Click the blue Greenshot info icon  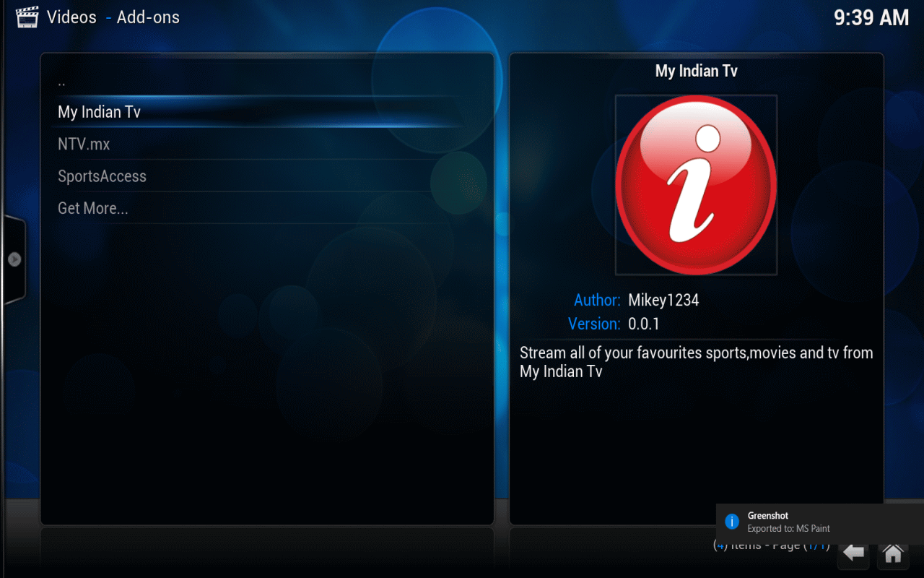(x=732, y=522)
